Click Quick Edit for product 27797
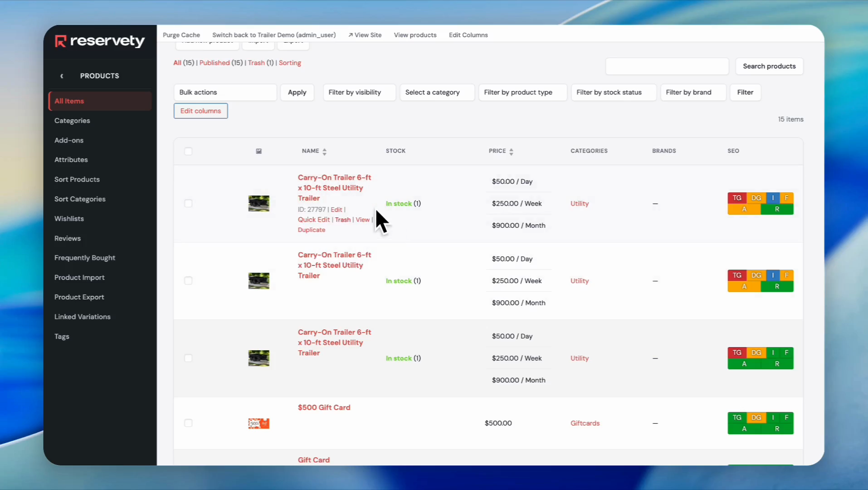 pyautogui.click(x=314, y=220)
